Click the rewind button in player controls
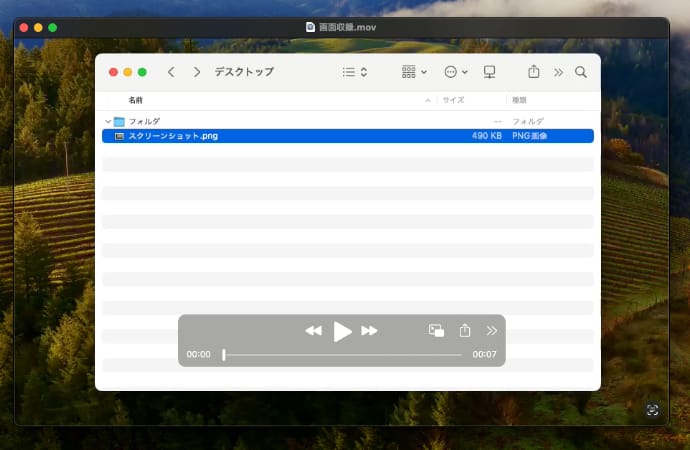690x450 pixels. click(313, 331)
